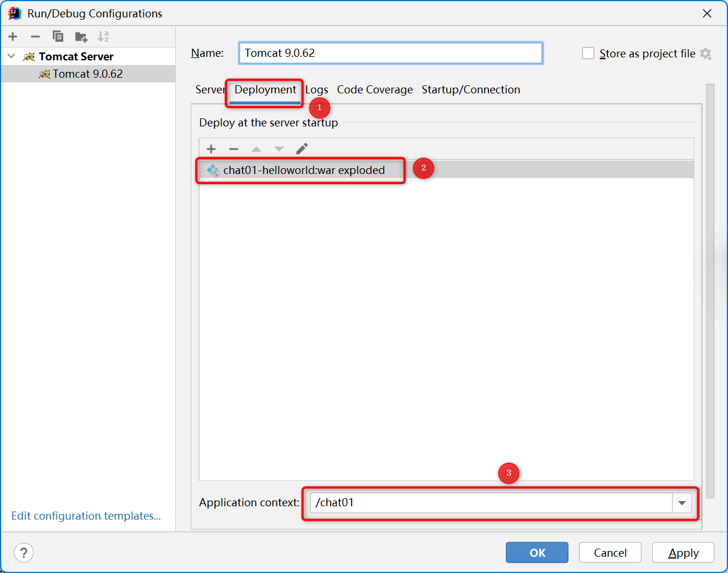
Task: Remove selected configuration with minus icon
Action: pos(35,37)
